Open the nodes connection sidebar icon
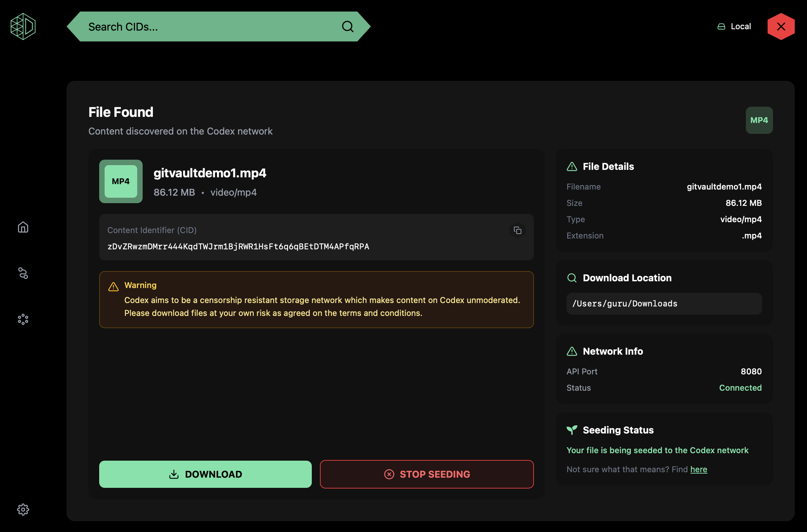Viewport: 807px width, 532px height. pos(23,273)
